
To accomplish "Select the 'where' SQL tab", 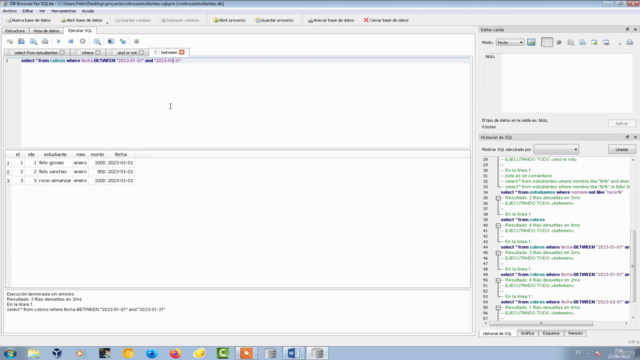I will (x=87, y=53).
